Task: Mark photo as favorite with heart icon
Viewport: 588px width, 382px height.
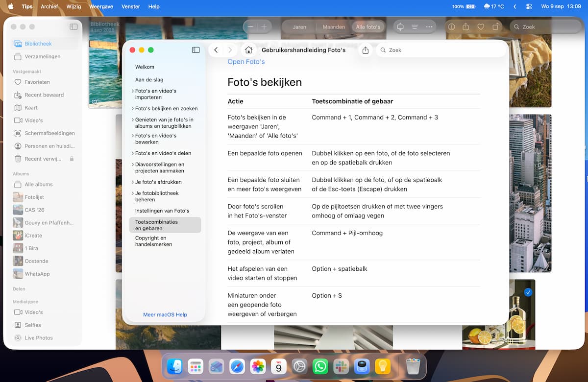Action: click(x=481, y=27)
